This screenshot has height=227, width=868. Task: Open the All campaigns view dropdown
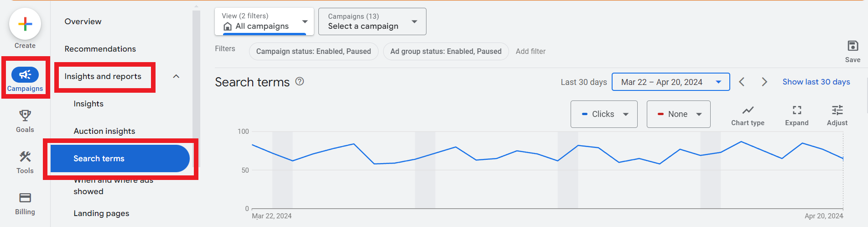point(265,21)
